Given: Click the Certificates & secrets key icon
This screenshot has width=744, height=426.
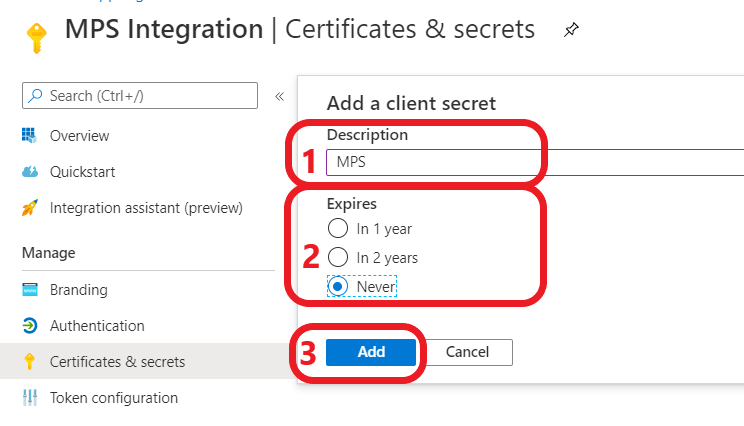Looking at the screenshot, I should [x=30, y=362].
